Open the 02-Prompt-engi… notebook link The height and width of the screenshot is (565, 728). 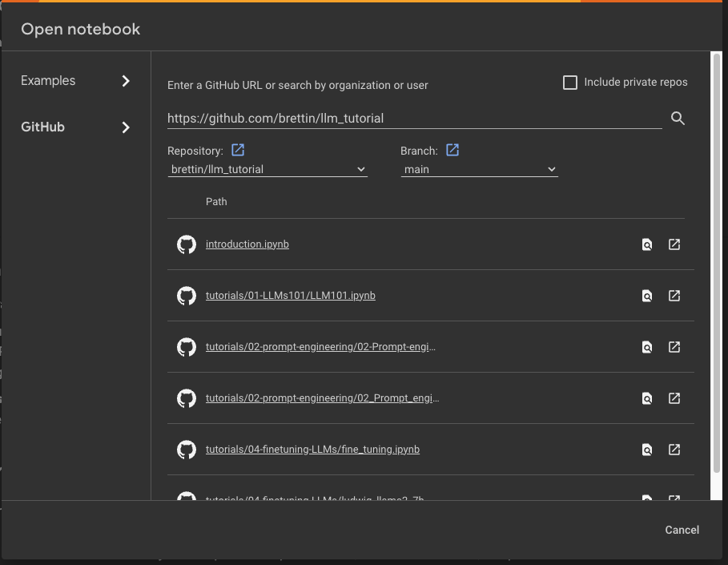pyautogui.click(x=320, y=347)
